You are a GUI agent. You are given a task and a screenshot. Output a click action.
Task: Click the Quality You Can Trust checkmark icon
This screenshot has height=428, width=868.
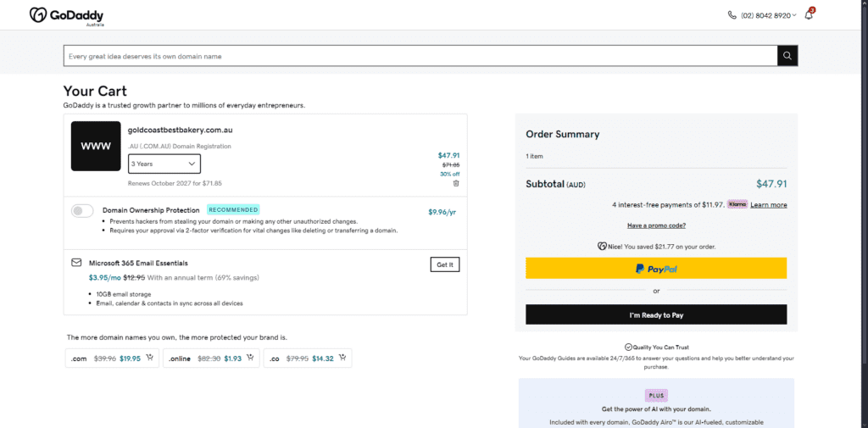[x=628, y=347]
